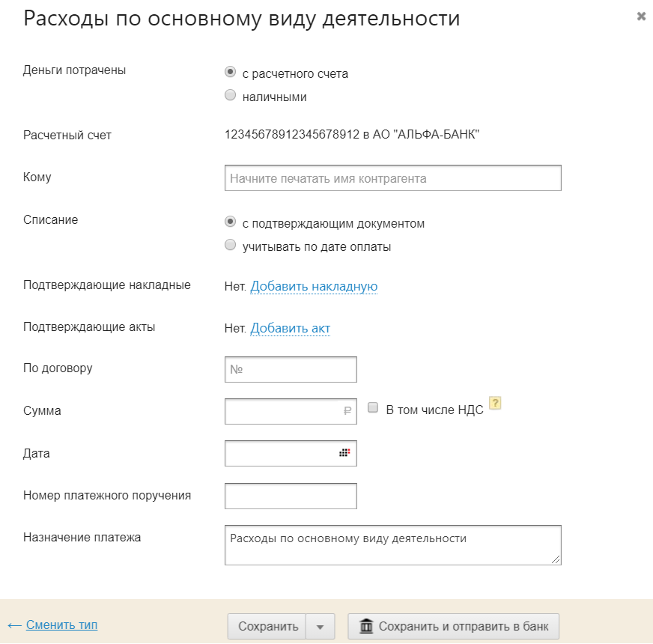Expand the Сохранить dropdown arrow
The height and width of the screenshot is (644, 653).
[321, 627]
